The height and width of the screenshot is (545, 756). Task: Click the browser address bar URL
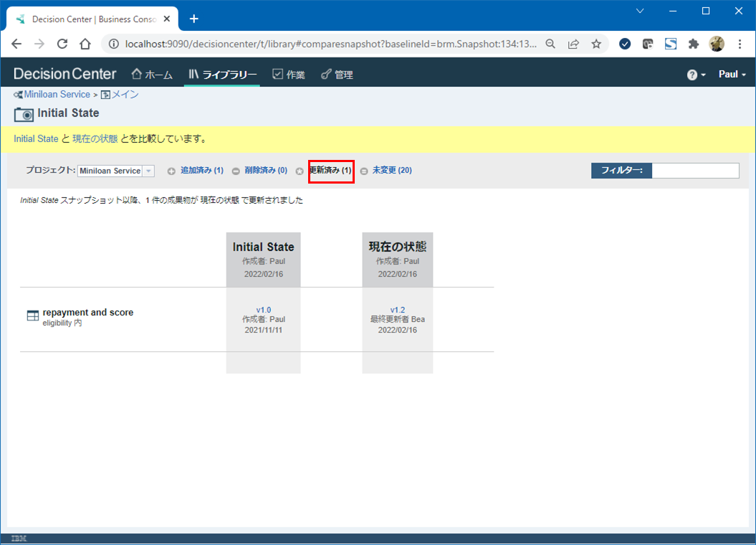click(x=330, y=44)
